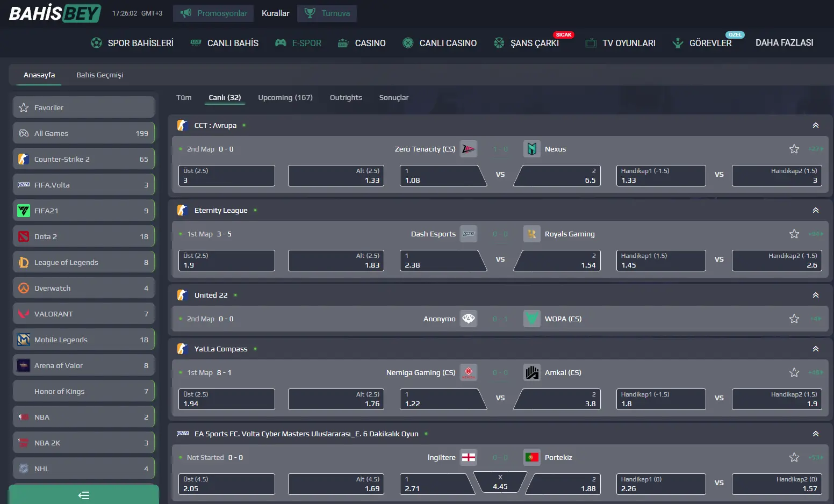The height and width of the screenshot is (504, 834).
Task: Click the Nemiga Gaming team logo
Action: [469, 372]
